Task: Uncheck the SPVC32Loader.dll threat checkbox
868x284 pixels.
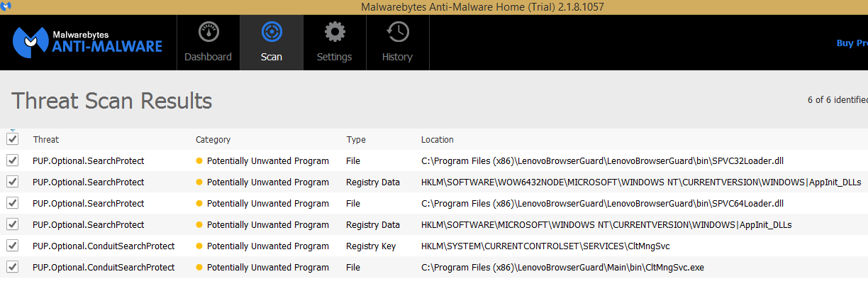Action: click(x=12, y=160)
